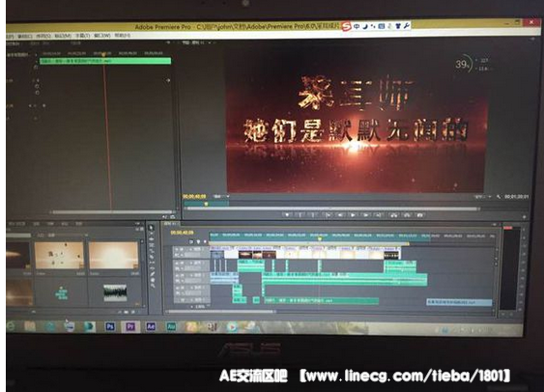The image size is (544, 392).
Task: Click the timeline ruler playhead
Action: [320, 238]
